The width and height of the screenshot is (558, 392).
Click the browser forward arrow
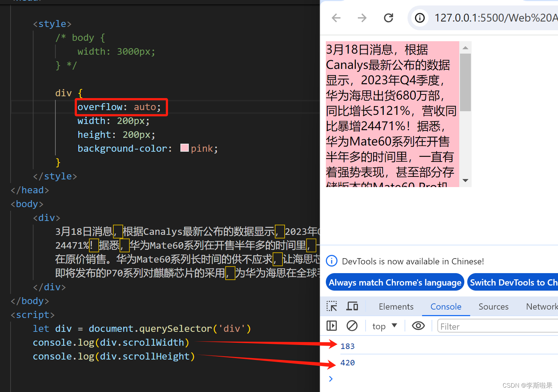362,18
